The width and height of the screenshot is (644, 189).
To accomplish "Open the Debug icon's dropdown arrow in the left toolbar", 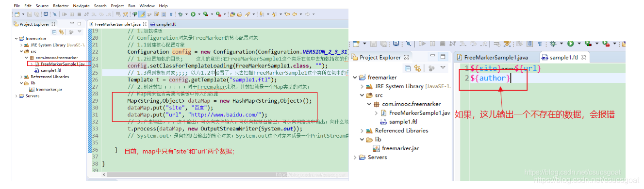I will 186,14.
